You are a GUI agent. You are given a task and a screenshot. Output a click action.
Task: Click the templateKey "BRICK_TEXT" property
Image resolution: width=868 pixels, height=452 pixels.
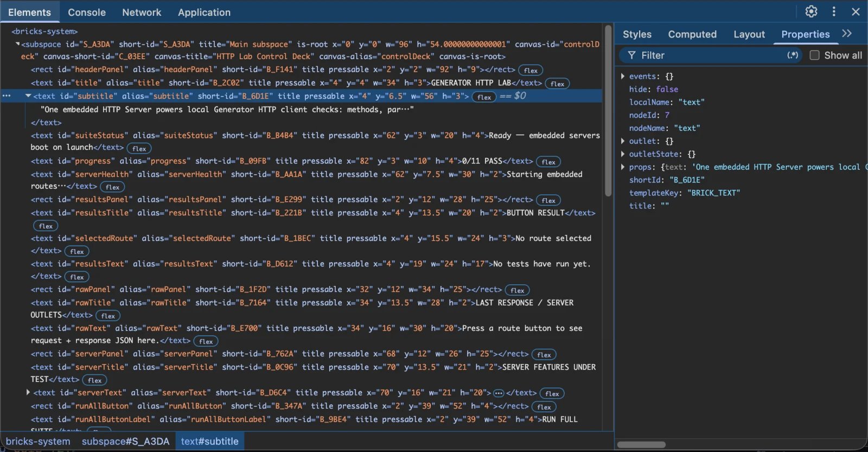pos(685,193)
